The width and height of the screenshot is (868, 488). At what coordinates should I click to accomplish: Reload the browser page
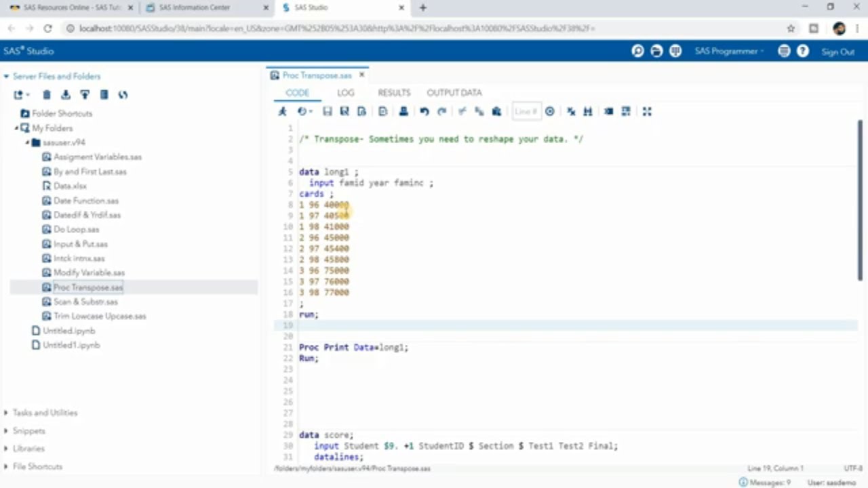pos(47,28)
